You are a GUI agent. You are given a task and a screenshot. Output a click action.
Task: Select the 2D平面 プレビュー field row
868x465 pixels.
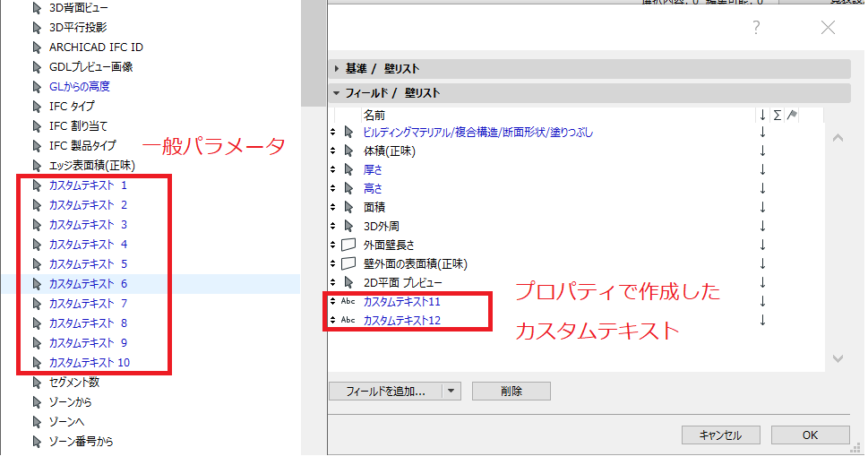click(x=404, y=282)
